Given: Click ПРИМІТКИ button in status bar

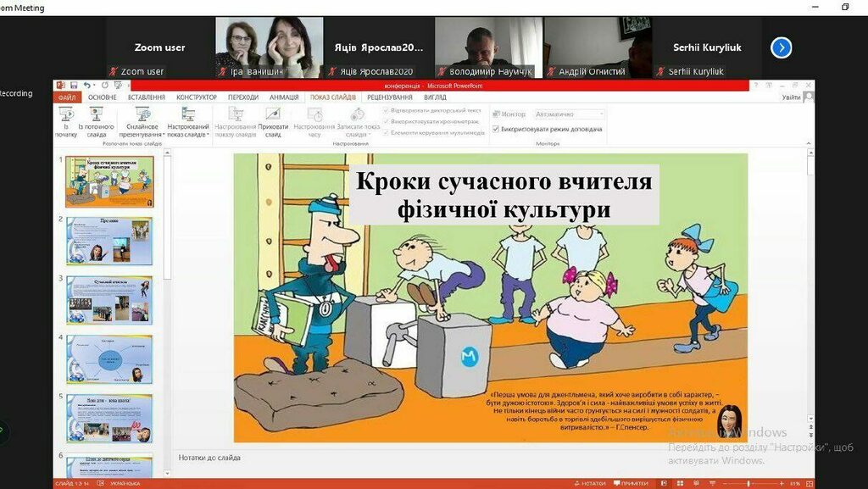Looking at the screenshot, I should tap(630, 483).
